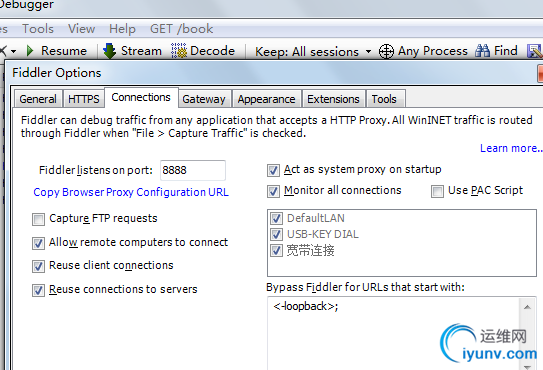Click the toolbar icon right of Find
This screenshot has width=543, height=370.
point(535,51)
